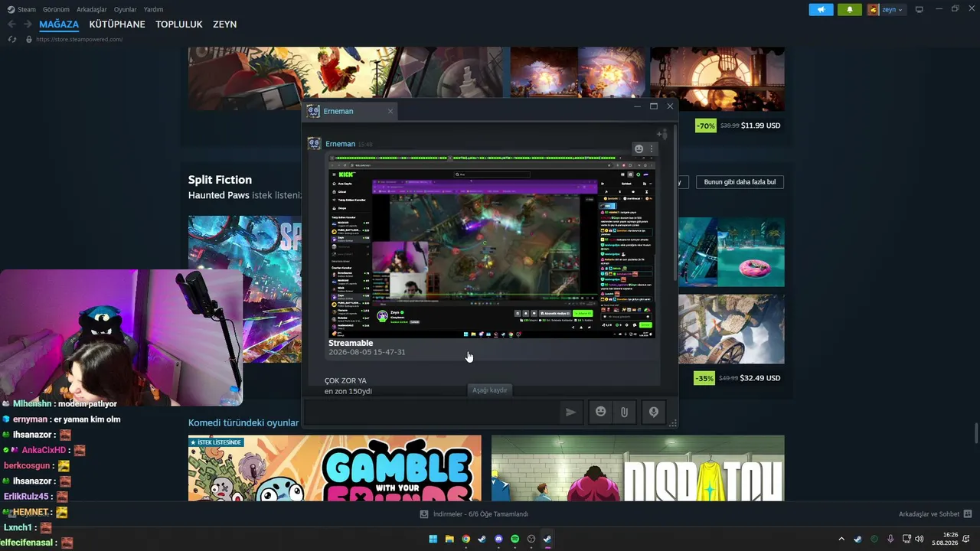The width and height of the screenshot is (980, 551).
Task: Click the microphone system tray icon
Action: coord(890,539)
